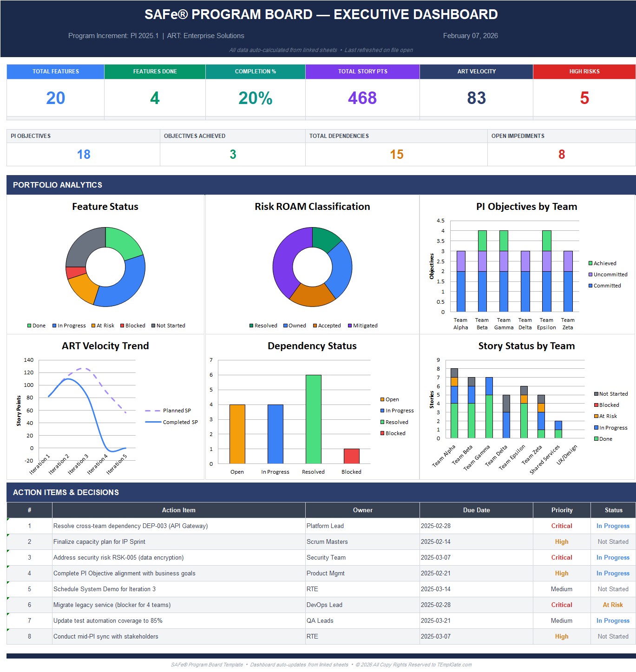Image resolution: width=636 pixels, height=672 pixels.
Task: Click the Blocked bar in Dependency Status
Action: [x=352, y=457]
